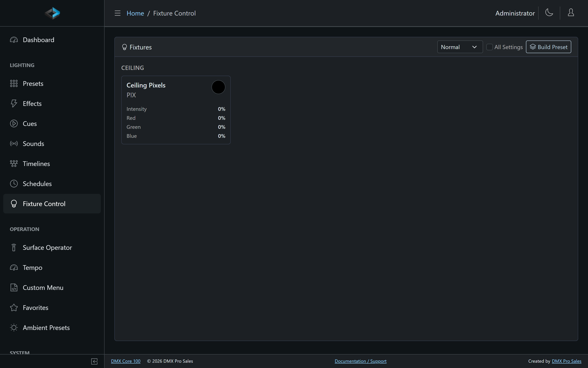Click the DMX Core logo icon
588x368 pixels.
pyautogui.click(x=52, y=13)
